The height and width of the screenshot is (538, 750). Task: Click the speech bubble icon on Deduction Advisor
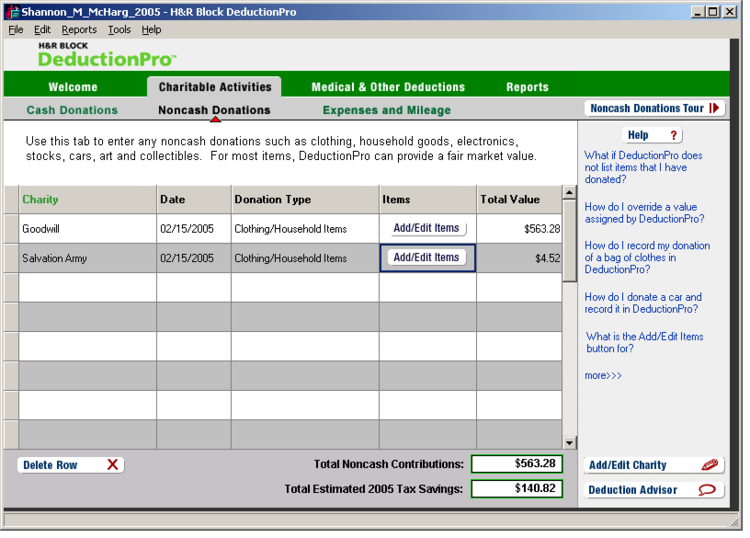pyautogui.click(x=707, y=490)
